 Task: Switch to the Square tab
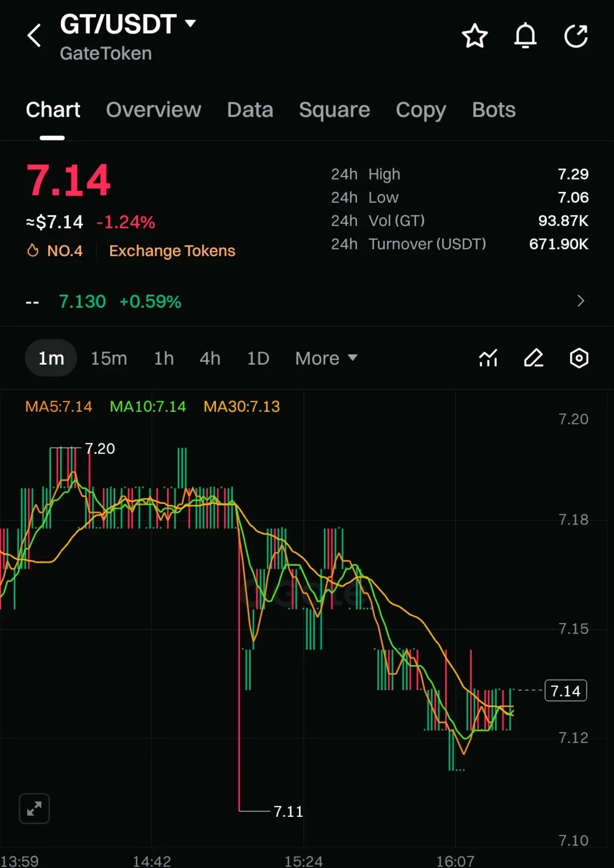tap(334, 110)
